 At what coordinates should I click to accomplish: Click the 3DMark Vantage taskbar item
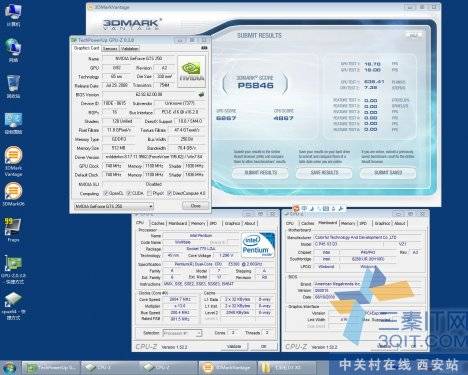tap(227, 367)
